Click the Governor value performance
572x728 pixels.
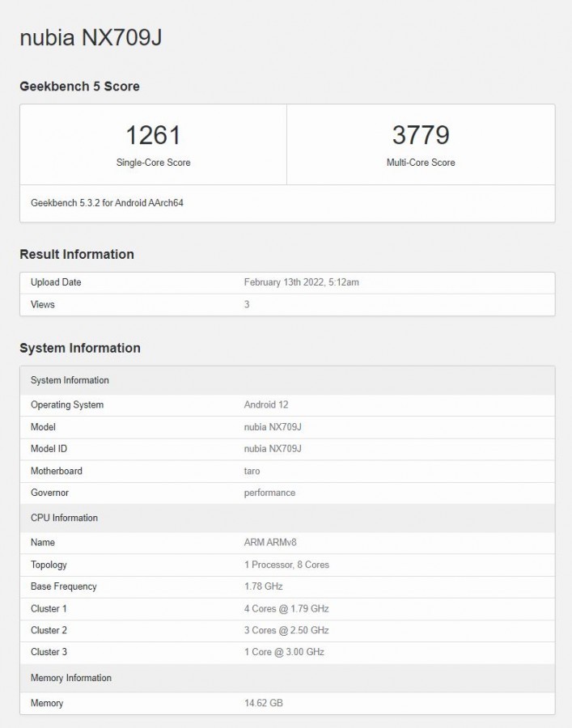tap(269, 493)
